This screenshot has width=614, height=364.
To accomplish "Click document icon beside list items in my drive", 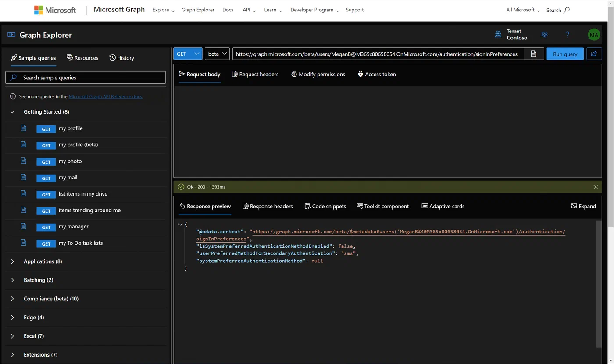I will (24, 193).
